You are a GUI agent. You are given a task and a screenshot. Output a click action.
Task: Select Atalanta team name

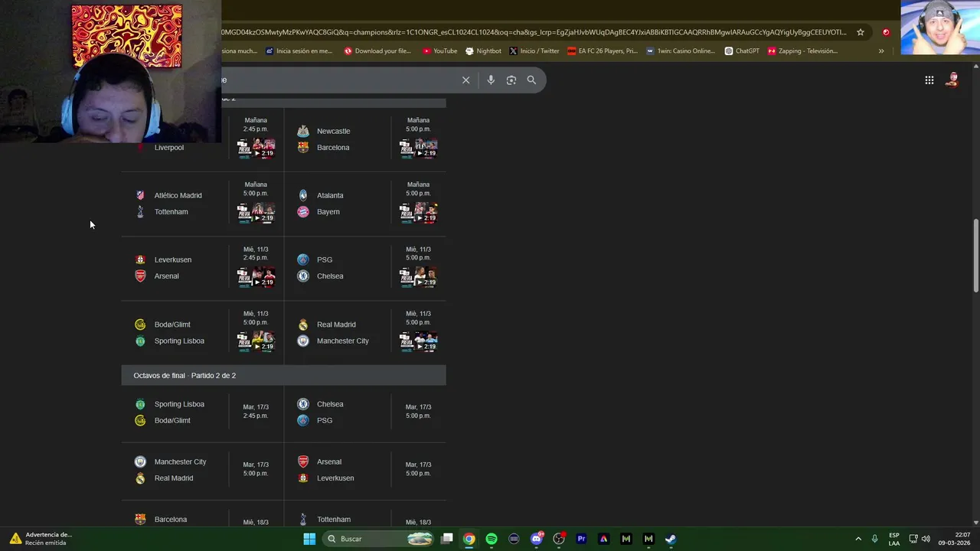click(330, 195)
